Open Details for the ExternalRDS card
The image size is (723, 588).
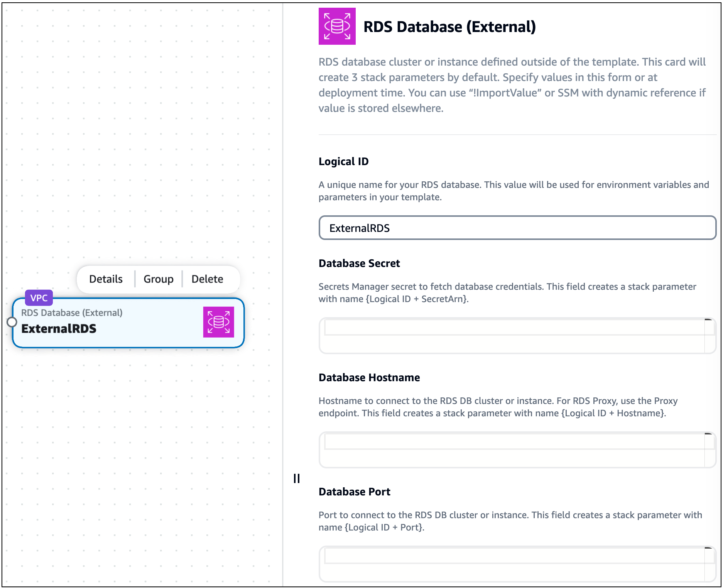(105, 279)
